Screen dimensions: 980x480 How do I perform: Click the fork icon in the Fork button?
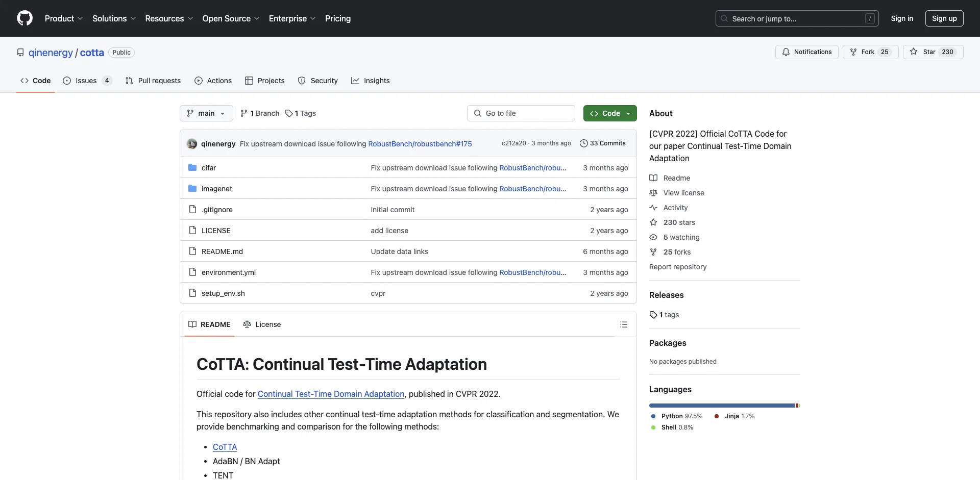[x=853, y=52]
